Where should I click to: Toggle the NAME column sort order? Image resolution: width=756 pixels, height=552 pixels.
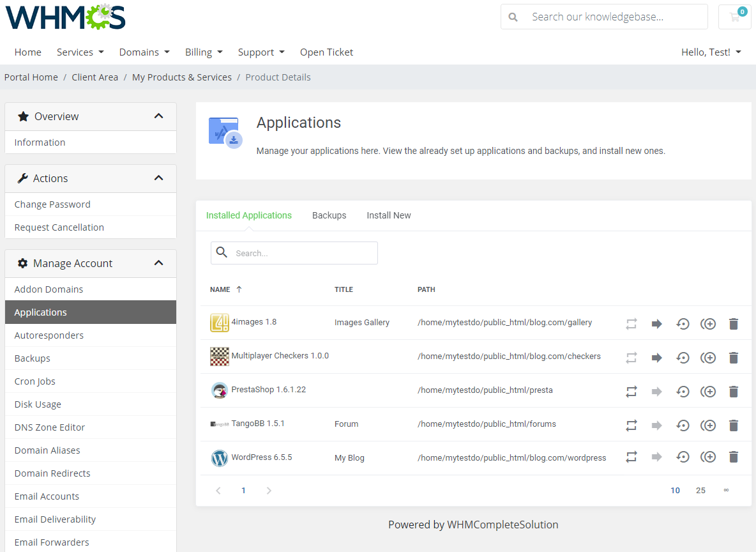pos(226,289)
